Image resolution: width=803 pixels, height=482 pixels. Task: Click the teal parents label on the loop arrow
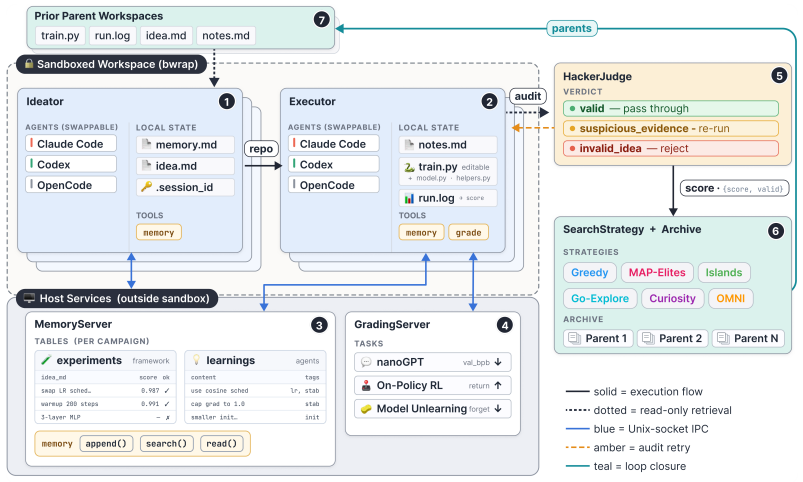[572, 28]
